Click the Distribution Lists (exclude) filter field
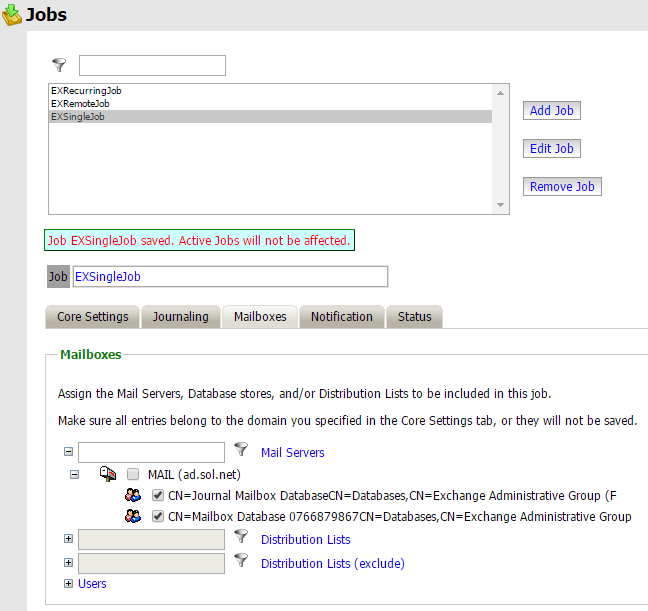This screenshot has width=648, height=611. click(x=151, y=563)
